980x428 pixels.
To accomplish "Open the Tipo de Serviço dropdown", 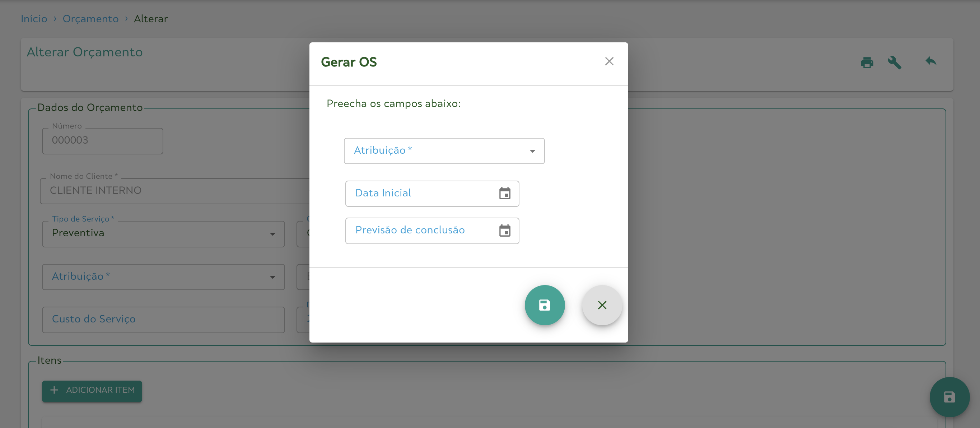I will click(163, 234).
